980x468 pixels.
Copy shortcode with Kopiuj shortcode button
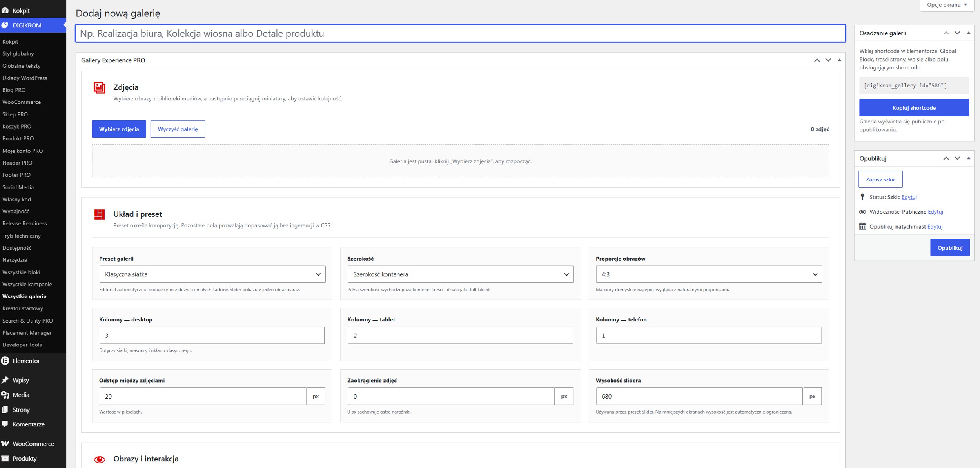point(914,107)
